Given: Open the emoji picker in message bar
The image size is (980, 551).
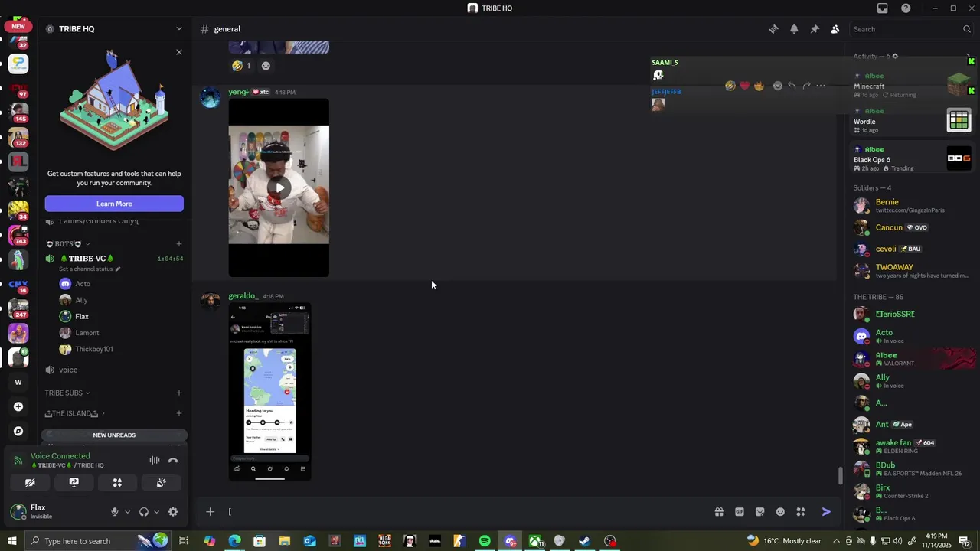Looking at the screenshot, I should click(x=780, y=512).
